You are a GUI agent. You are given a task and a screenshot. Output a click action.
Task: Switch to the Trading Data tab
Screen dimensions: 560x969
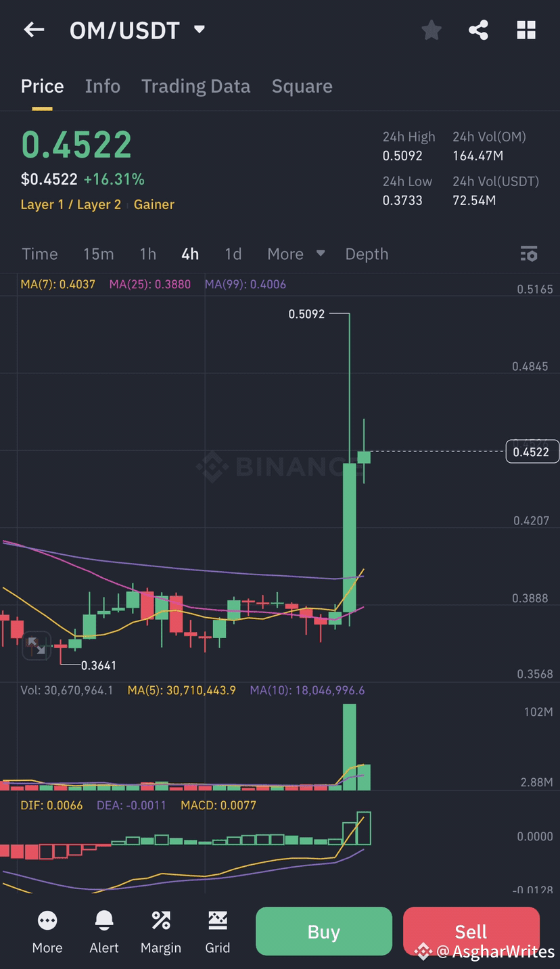pyautogui.click(x=195, y=86)
